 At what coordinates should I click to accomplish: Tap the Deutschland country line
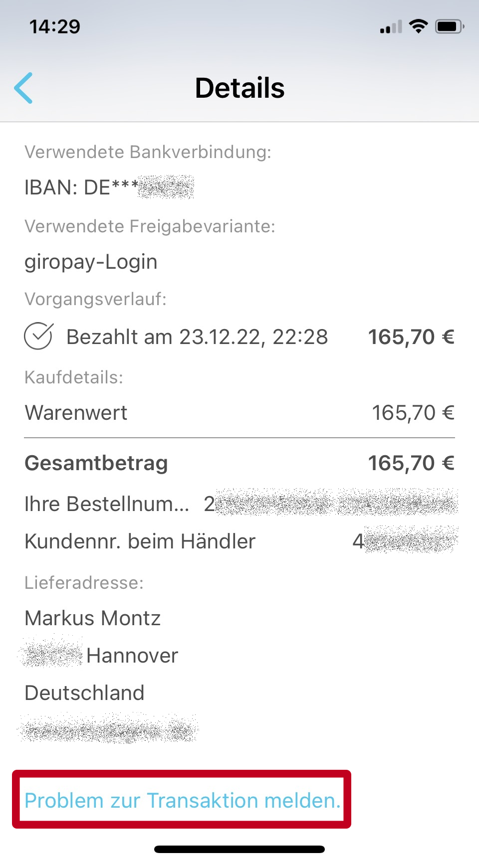pos(85,693)
